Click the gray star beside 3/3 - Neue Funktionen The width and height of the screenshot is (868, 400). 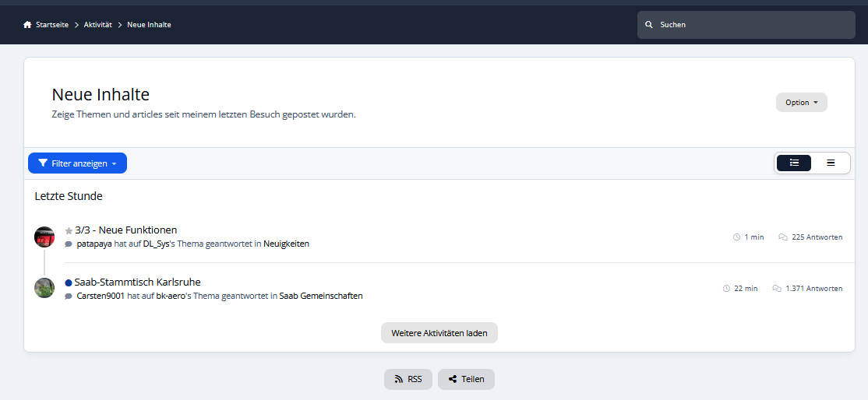(69, 230)
